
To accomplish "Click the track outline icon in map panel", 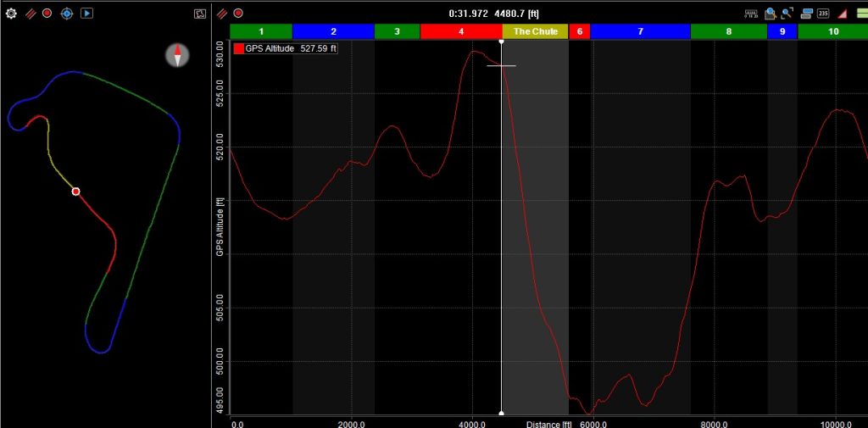I will point(200,14).
